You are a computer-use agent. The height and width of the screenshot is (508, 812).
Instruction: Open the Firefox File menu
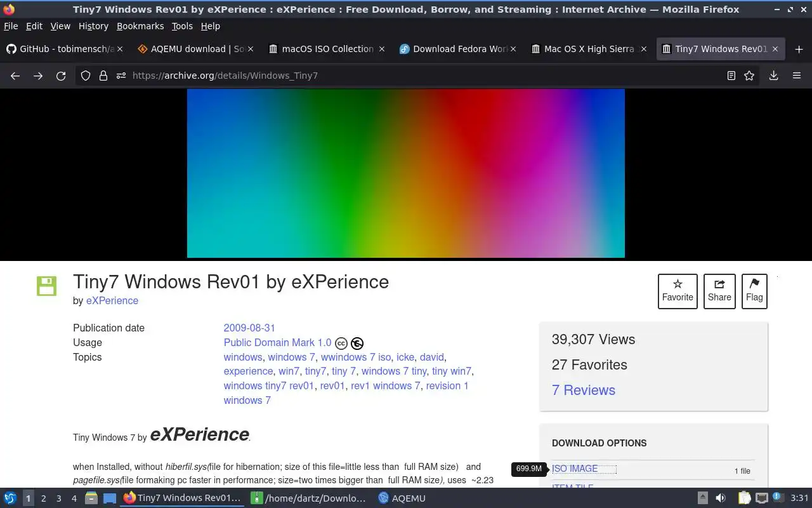click(11, 26)
